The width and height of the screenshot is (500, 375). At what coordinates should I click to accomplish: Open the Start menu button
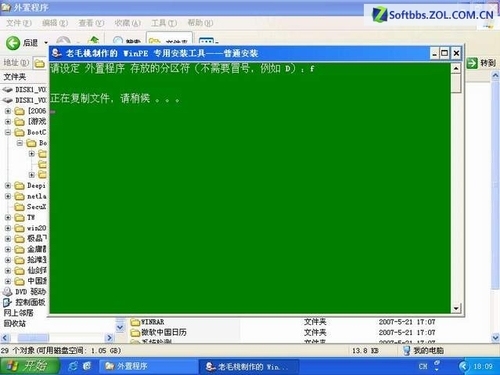coord(29,366)
